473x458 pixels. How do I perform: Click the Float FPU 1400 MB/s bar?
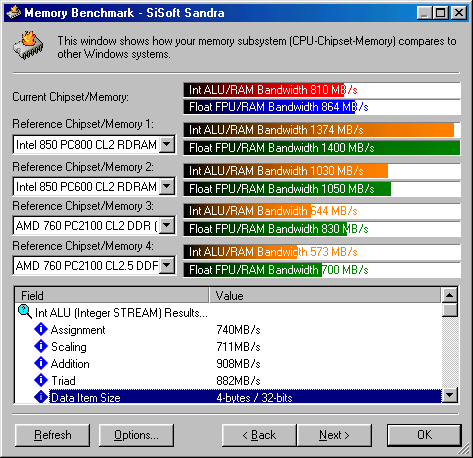tap(322, 148)
